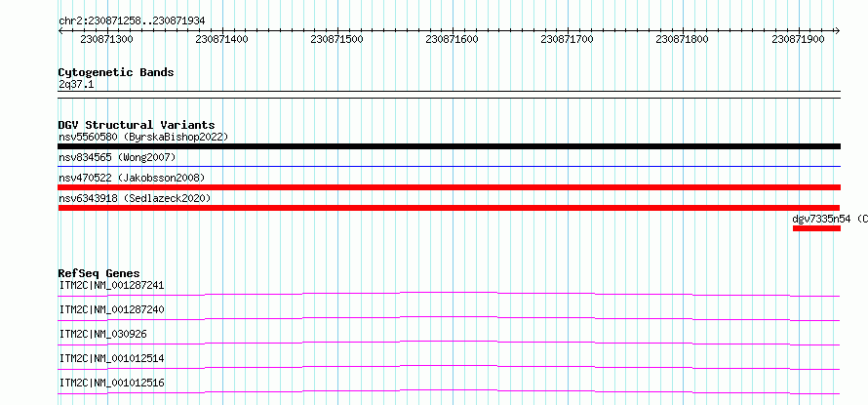Click the red nsv470522 variant bar

tap(449, 187)
